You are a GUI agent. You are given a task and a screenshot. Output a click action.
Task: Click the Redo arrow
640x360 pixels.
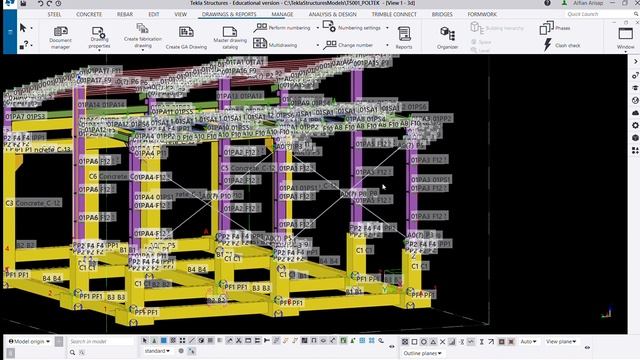pos(49,3)
